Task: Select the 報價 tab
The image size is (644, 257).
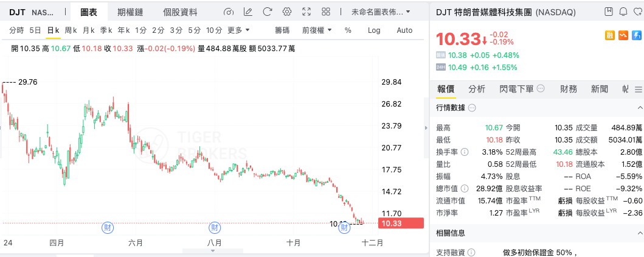Action: 446,89
